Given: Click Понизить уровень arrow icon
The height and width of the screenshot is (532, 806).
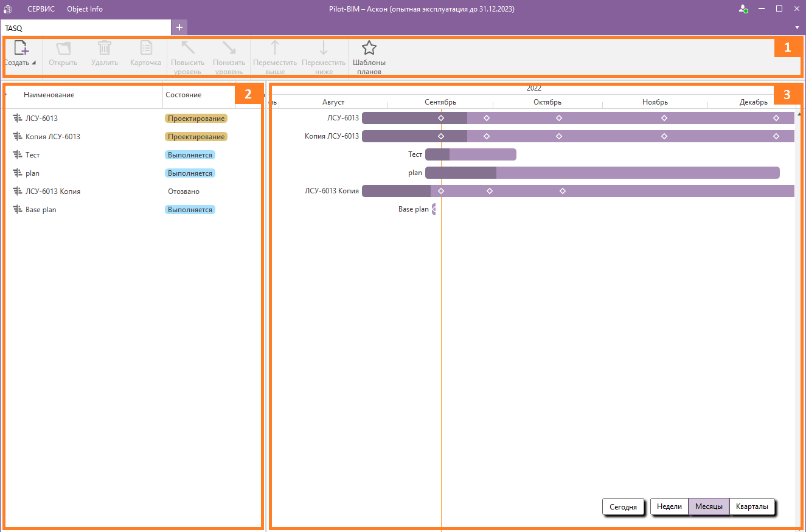Looking at the screenshot, I should pyautogui.click(x=229, y=49).
